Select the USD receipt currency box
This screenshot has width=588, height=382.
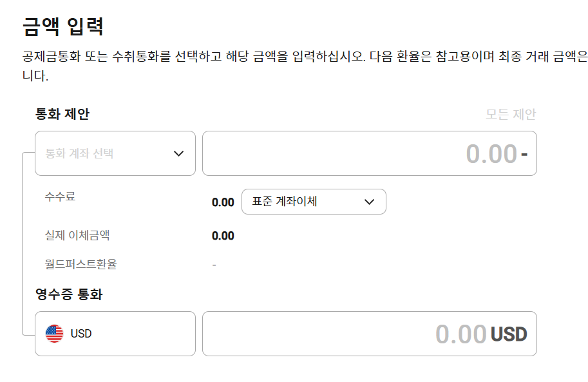click(x=115, y=334)
